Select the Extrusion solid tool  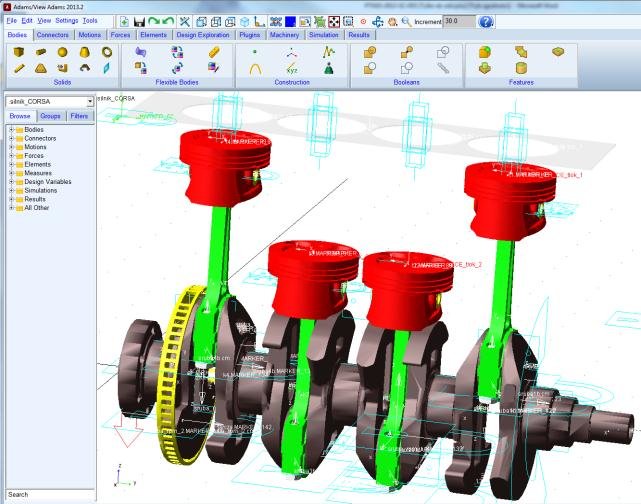63,68
